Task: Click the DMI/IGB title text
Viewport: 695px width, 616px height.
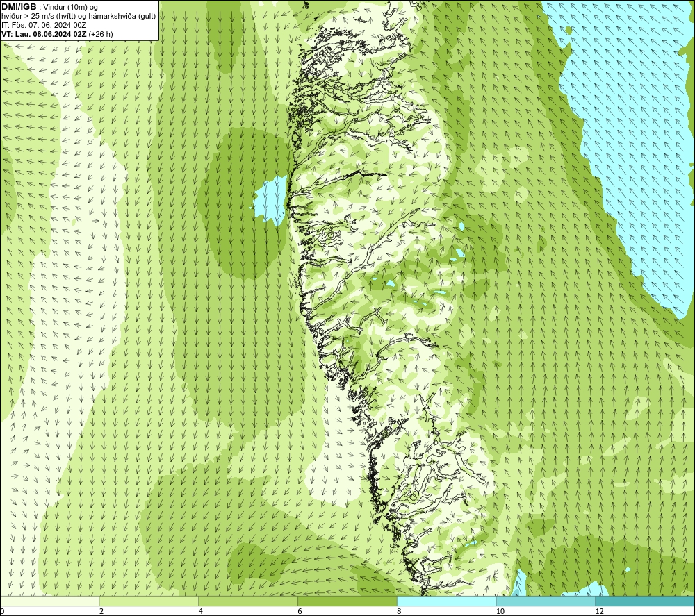Action: coord(19,7)
